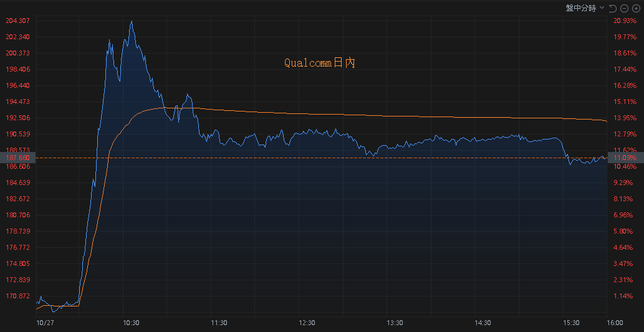Click the 176.772 price axis label
The height and width of the screenshot is (332, 644).
tap(17, 247)
